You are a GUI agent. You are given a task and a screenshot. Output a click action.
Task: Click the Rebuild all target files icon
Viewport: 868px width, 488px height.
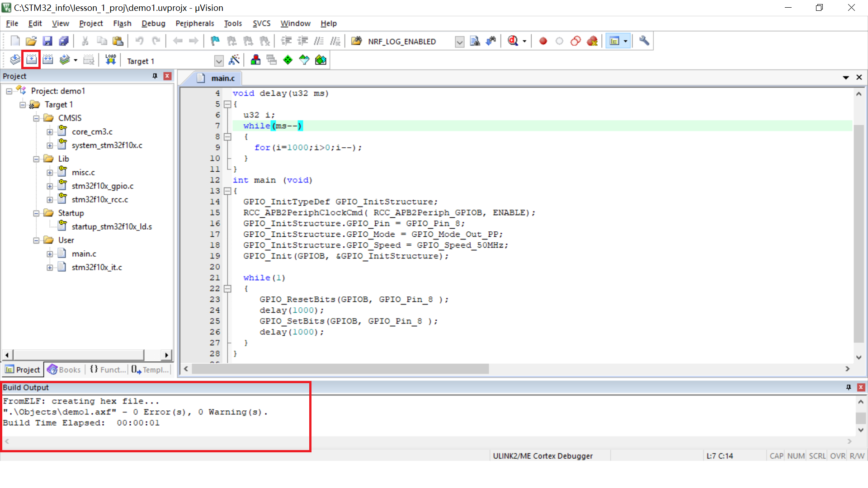(48, 60)
